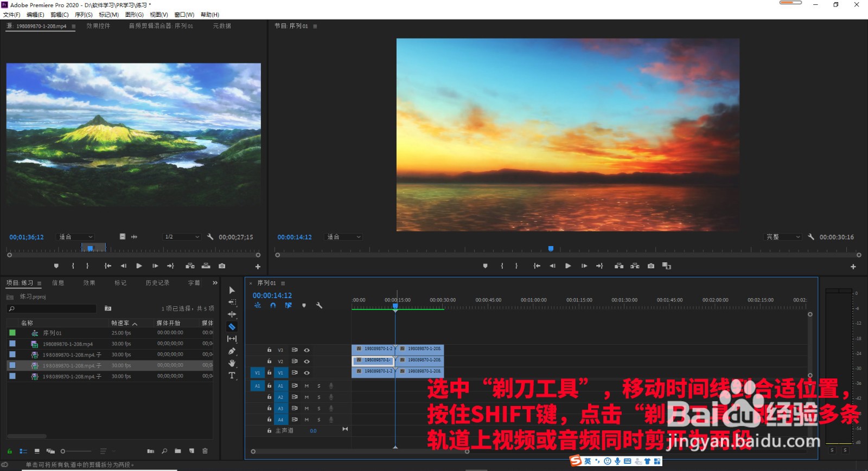Click Export Frame camera in Source monitor

point(222,266)
